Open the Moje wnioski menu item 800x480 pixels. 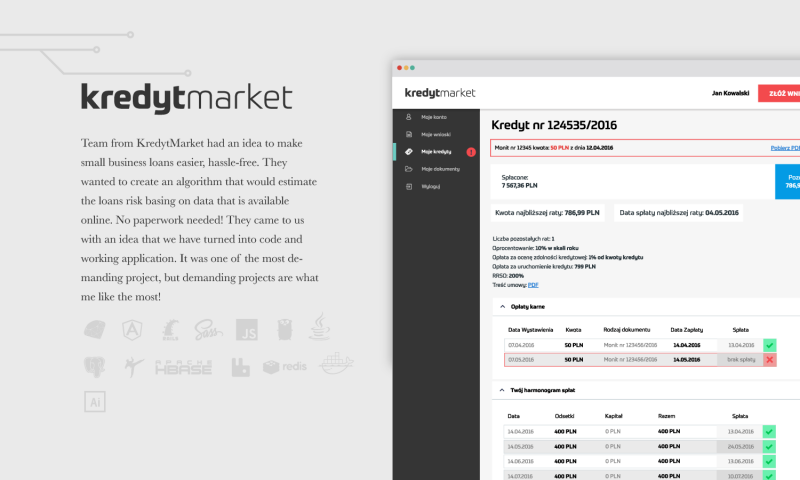pos(436,134)
